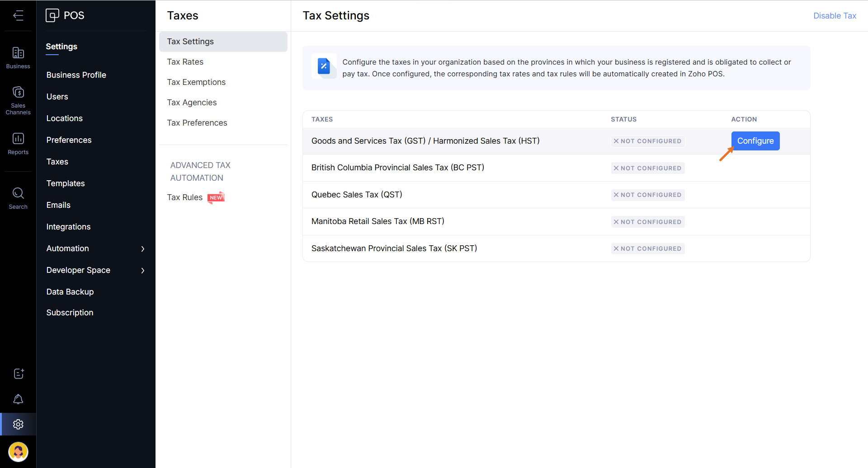Open the notifications bell icon
The image size is (868, 468).
pos(18,399)
